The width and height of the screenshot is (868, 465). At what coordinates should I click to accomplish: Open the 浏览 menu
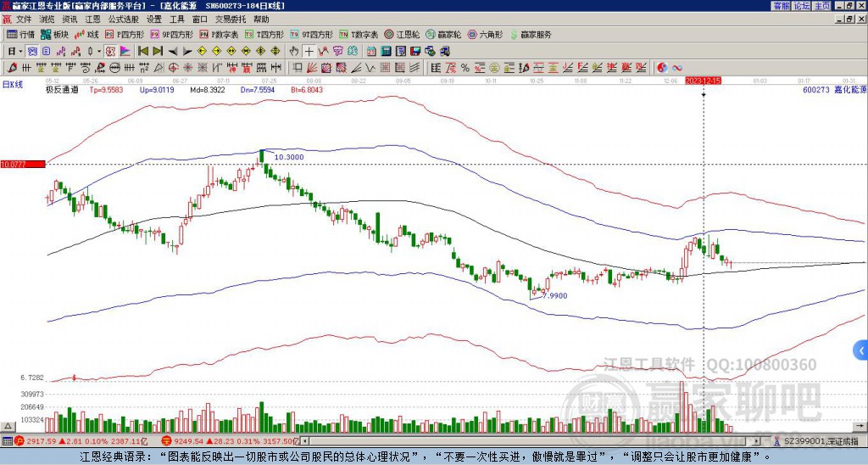coord(47,20)
